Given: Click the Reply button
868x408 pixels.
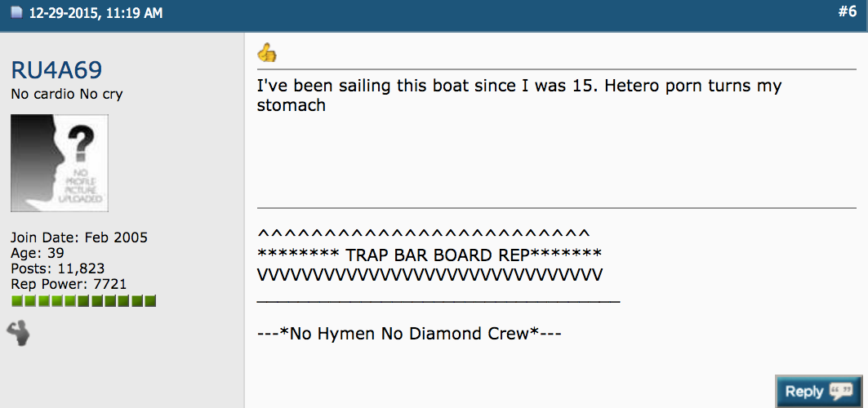Looking at the screenshot, I should [819, 392].
